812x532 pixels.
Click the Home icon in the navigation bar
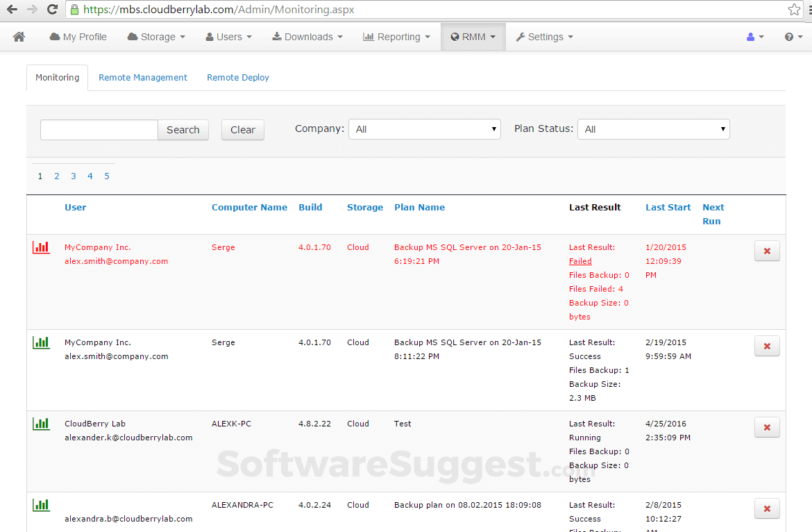[19, 36]
